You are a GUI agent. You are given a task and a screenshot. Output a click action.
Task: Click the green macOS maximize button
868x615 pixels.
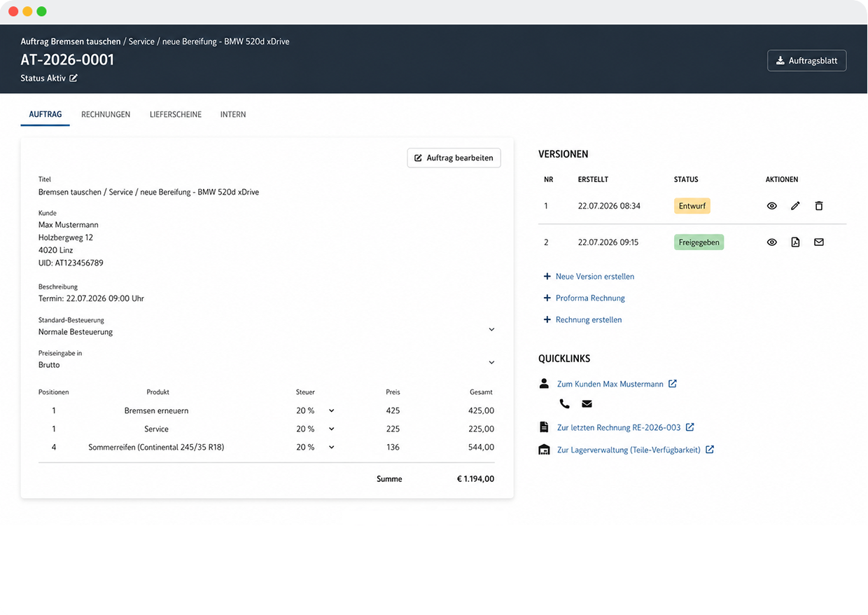click(41, 11)
